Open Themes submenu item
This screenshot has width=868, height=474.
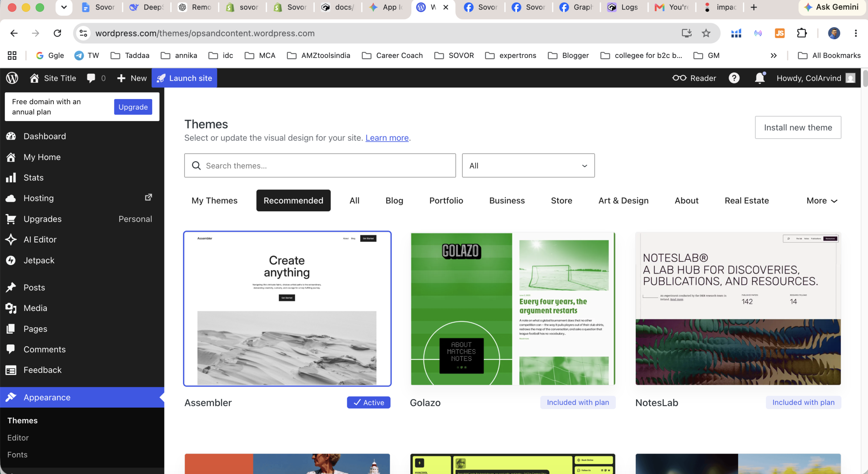22,420
